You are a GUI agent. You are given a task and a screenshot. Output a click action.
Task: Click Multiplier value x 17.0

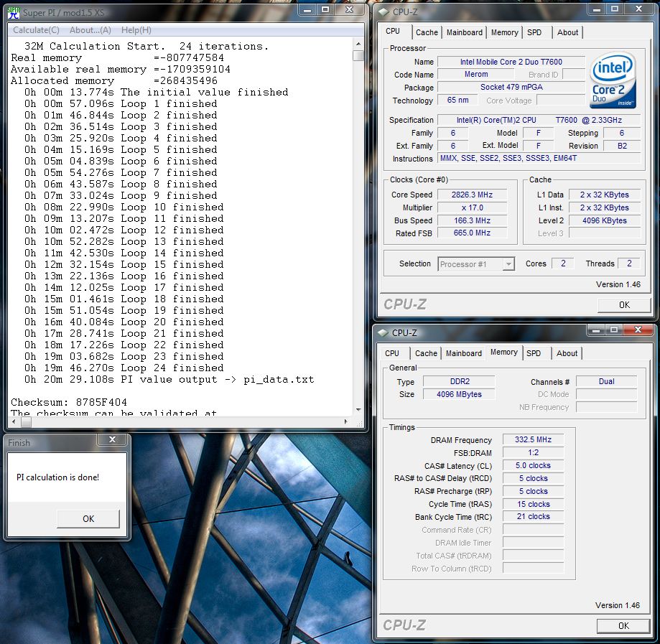(472, 207)
